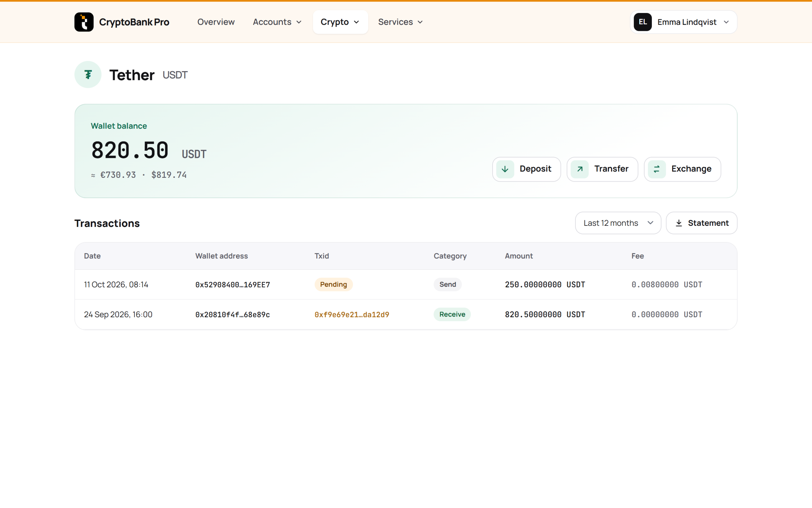Click the date 11 Oct 2026, 08:14

[x=116, y=284]
